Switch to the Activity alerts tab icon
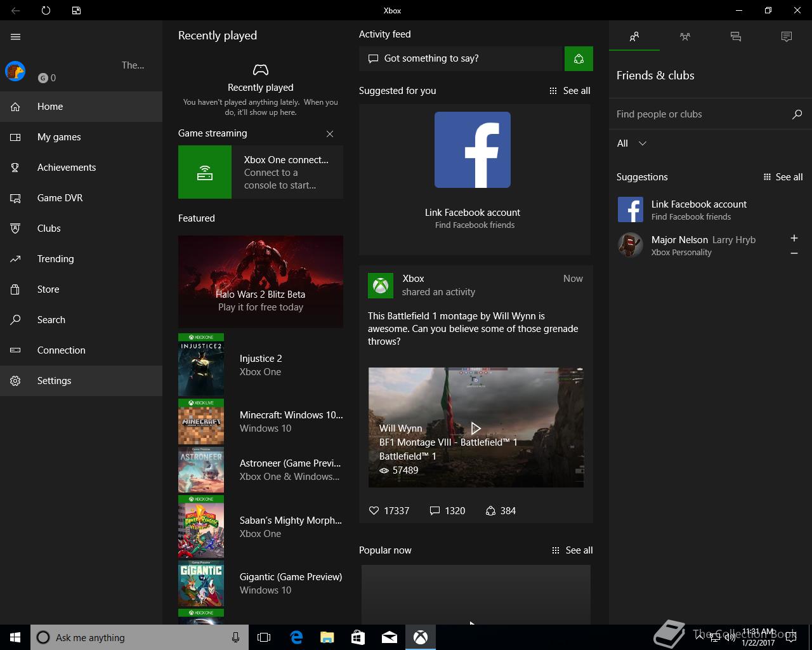 click(787, 37)
